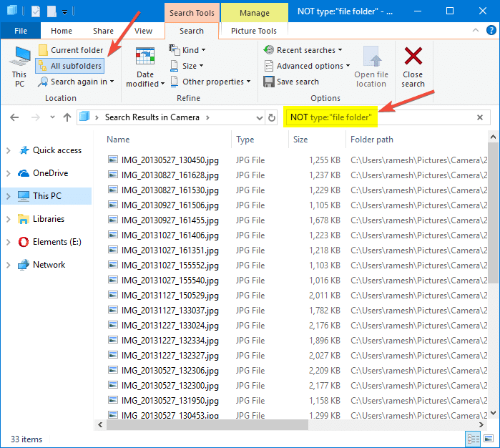Select IMG_20130827_161628.jpg file
Viewport: 500px width, 448px height.
[x=160, y=175]
